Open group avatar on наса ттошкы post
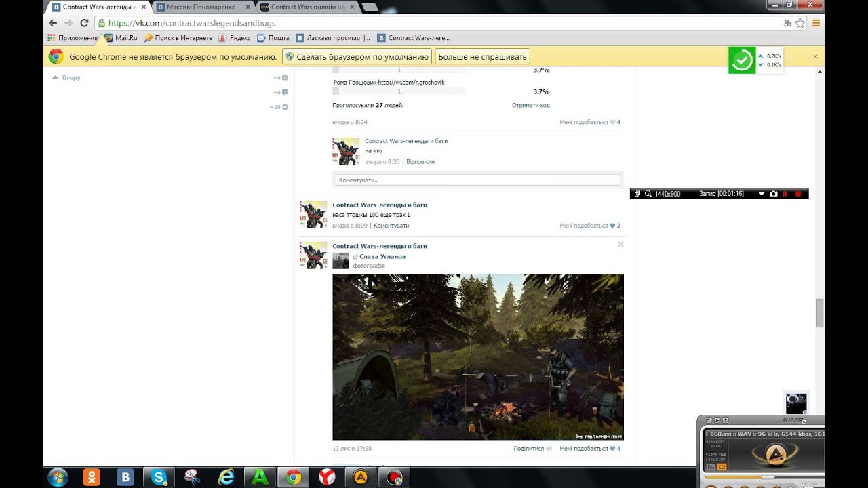Image resolution: width=868 pixels, height=488 pixels. coord(313,214)
